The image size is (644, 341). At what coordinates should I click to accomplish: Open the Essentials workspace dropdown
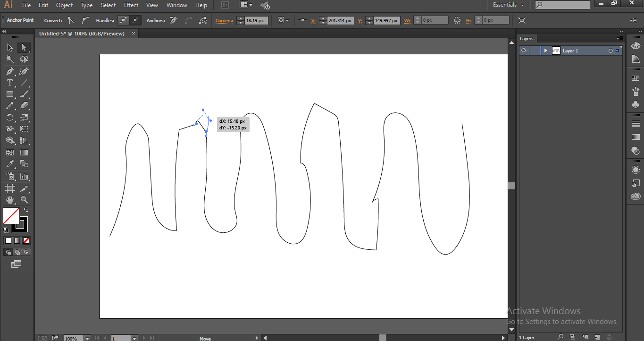point(508,5)
